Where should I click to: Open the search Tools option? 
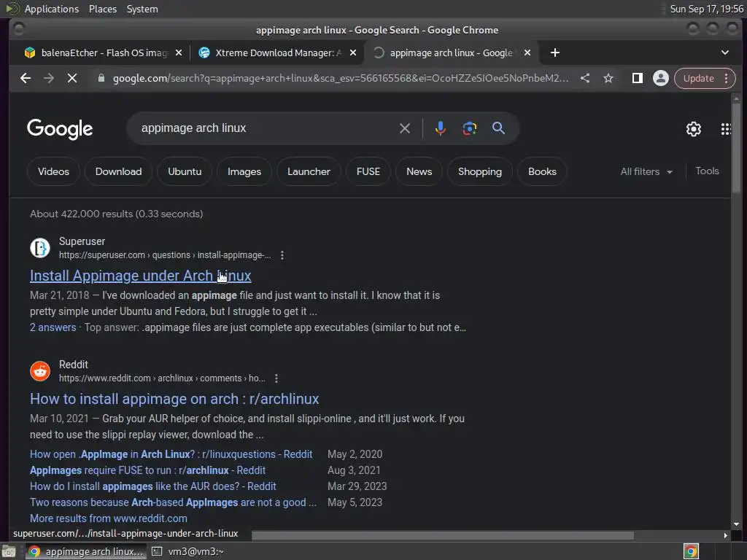[x=707, y=171]
